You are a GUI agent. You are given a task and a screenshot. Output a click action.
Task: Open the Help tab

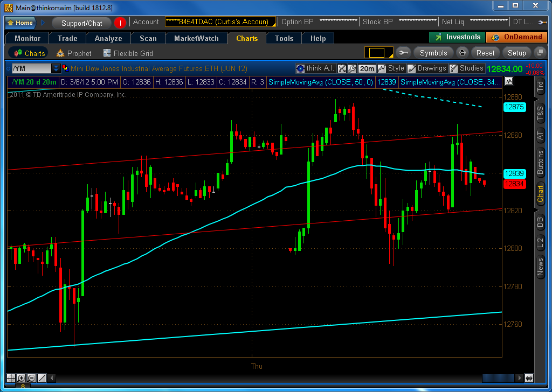click(x=318, y=38)
